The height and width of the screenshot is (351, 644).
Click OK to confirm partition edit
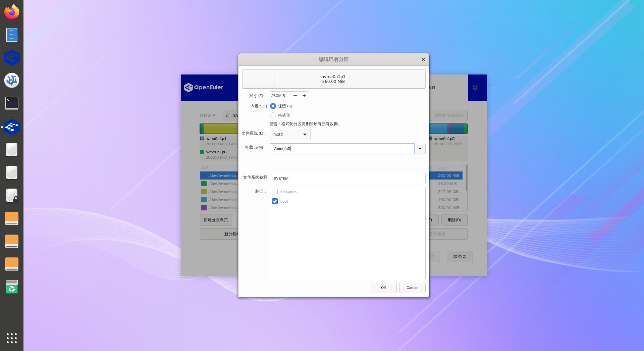click(x=383, y=288)
